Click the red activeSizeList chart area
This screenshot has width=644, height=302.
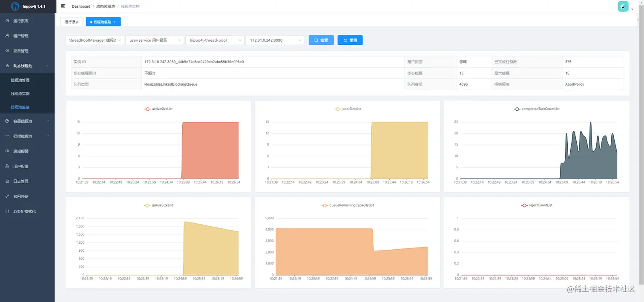click(210, 150)
